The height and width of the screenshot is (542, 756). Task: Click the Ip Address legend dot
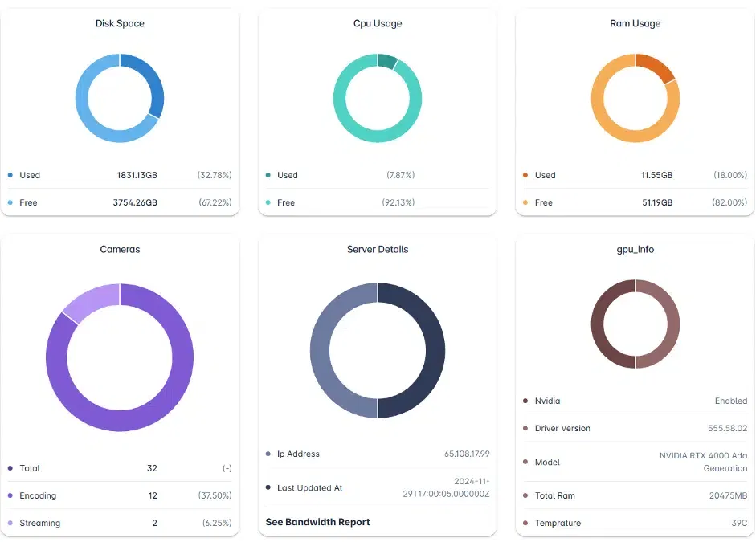(x=268, y=454)
